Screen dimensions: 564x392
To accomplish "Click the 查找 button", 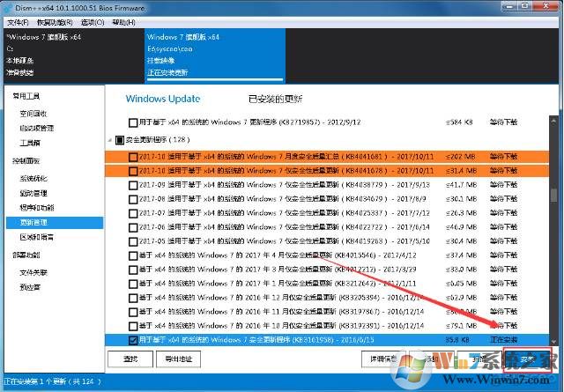I will [x=130, y=359].
